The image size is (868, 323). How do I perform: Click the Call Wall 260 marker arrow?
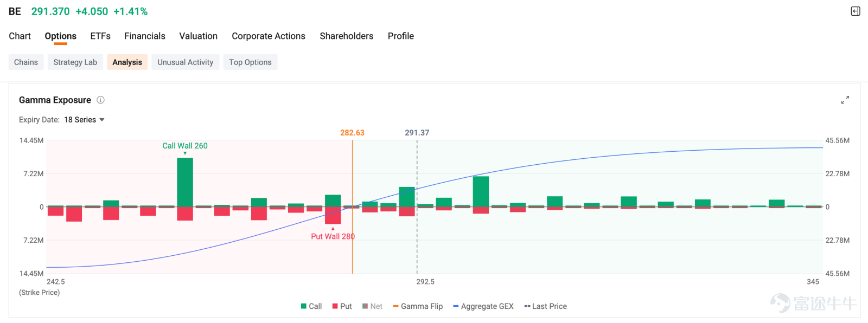pos(185,153)
